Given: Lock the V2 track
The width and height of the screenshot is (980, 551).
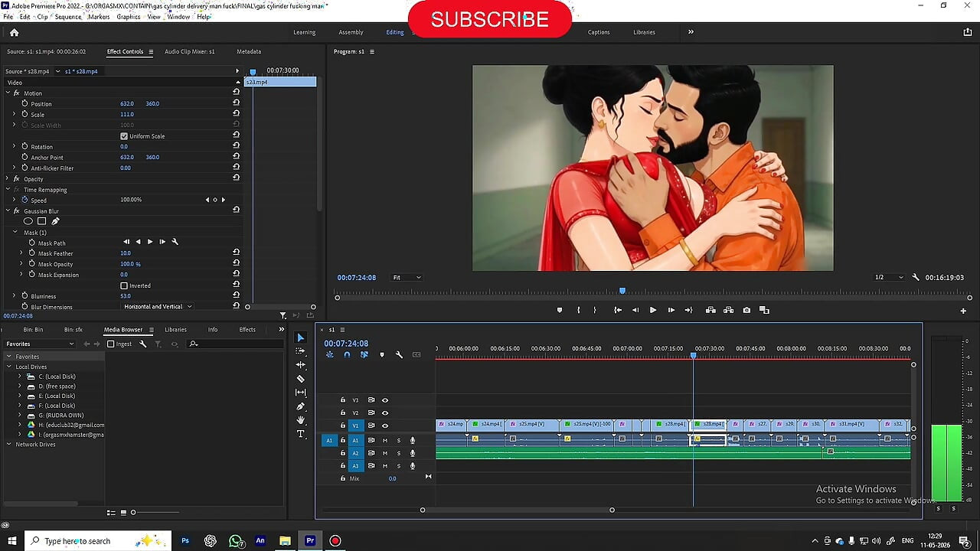Looking at the screenshot, I should [343, 412].
